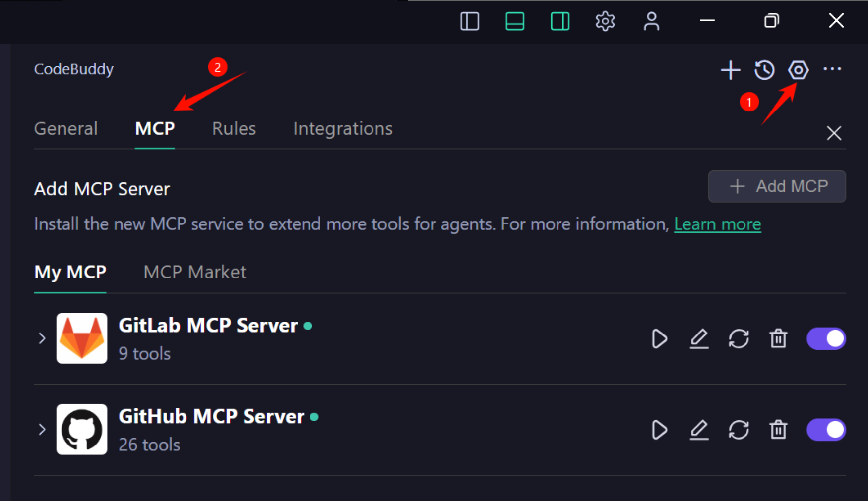868x501 pixels.
Task: Expand the GitHub MCP Server tools list
Action: click(42, 429)
